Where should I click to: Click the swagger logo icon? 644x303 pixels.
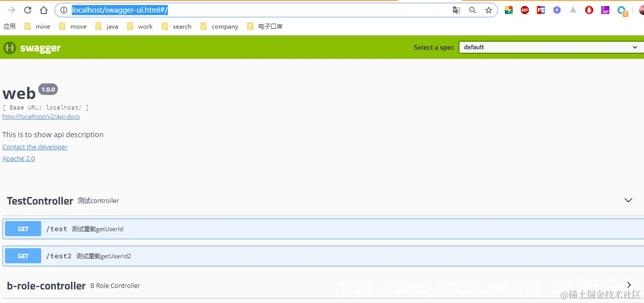pos(10,48)
